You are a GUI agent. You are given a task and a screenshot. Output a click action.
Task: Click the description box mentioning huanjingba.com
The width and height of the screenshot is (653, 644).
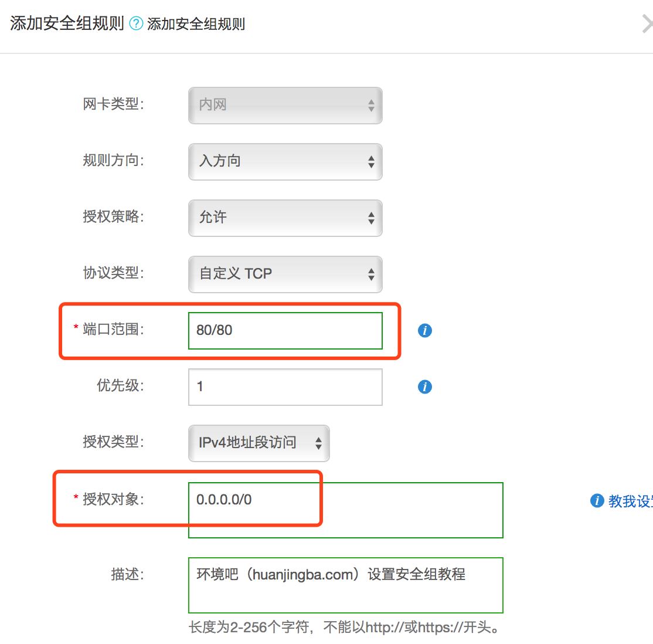click(345, 585)
